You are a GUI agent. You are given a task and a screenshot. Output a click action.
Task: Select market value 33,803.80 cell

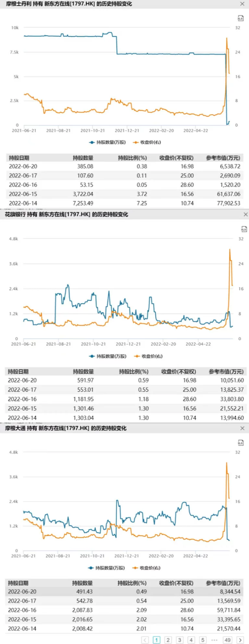[232, 399]
